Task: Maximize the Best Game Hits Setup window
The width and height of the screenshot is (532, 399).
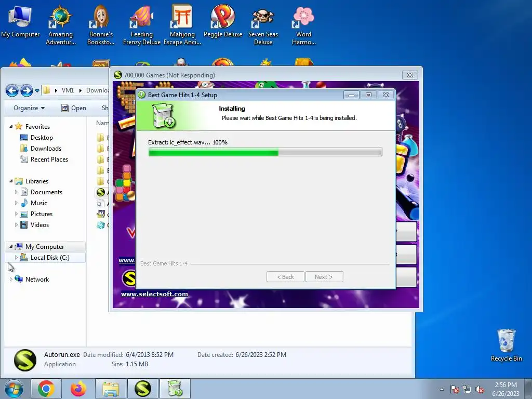Action: [368, 95]
